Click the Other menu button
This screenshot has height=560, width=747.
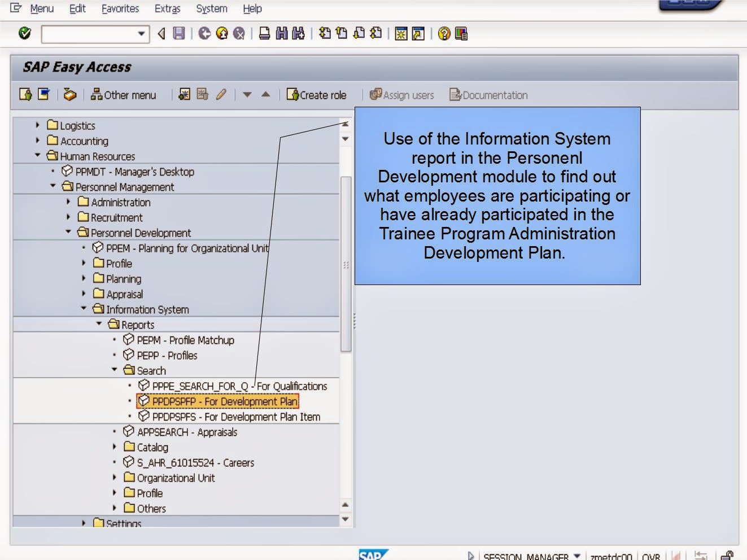point(125,95)
